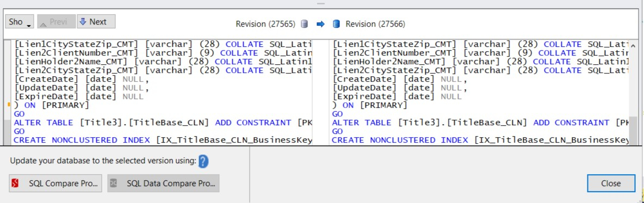This screenshot has height=203, width=644.
Task: Click blue database icon beside Revision 27566
Action: (336, 24)
